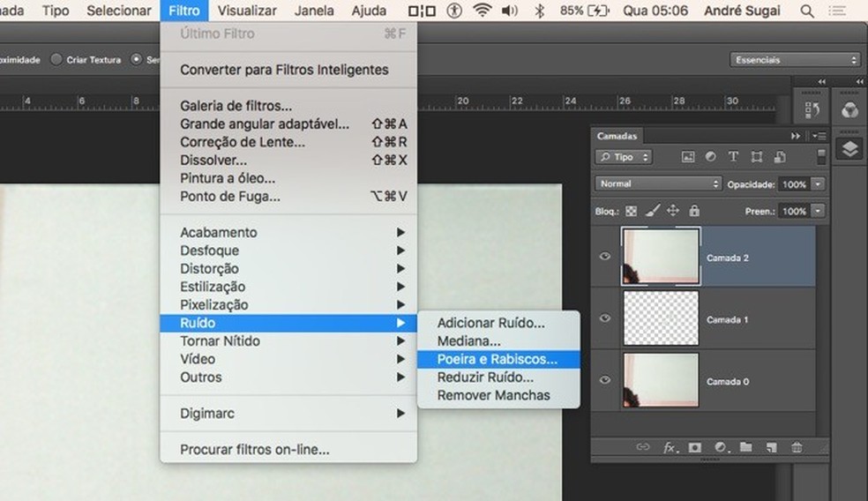868x501 pixels.
Task: Open the Normal blend mode dropdown
Action: point(658,183)
